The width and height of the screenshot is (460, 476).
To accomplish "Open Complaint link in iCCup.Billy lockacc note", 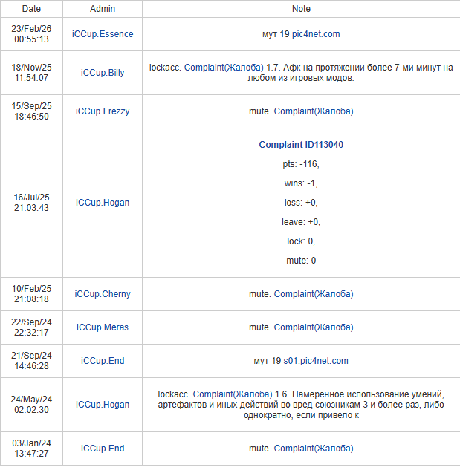I will pyautogui.click(x=228, y=68).
